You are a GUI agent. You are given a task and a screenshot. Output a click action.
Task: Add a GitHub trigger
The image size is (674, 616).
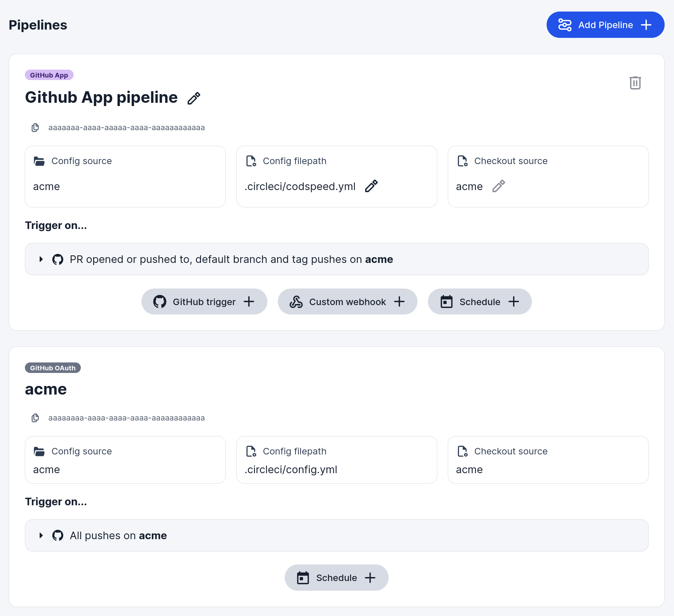[204, 302]
